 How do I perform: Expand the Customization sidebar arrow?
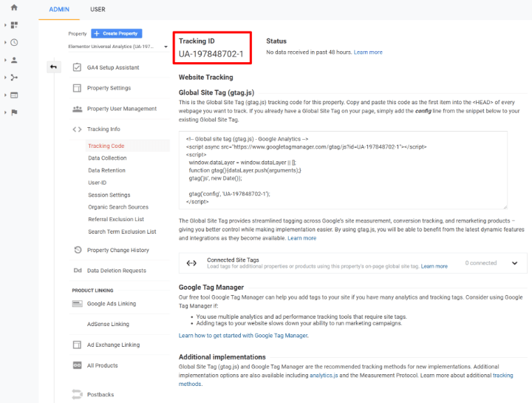click(5, 25)
